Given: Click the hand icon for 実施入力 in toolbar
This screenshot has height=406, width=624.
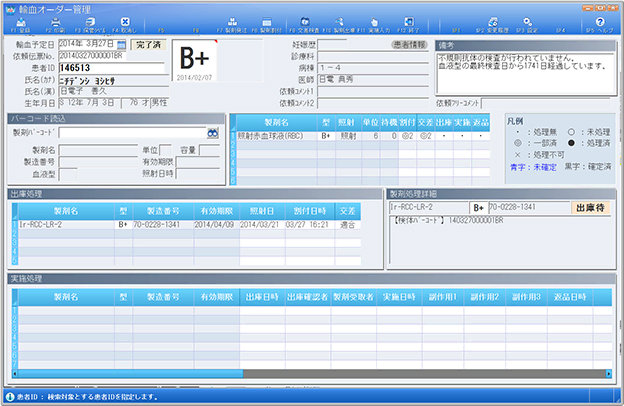Looking at the screenshot, I should pos(372,23).
